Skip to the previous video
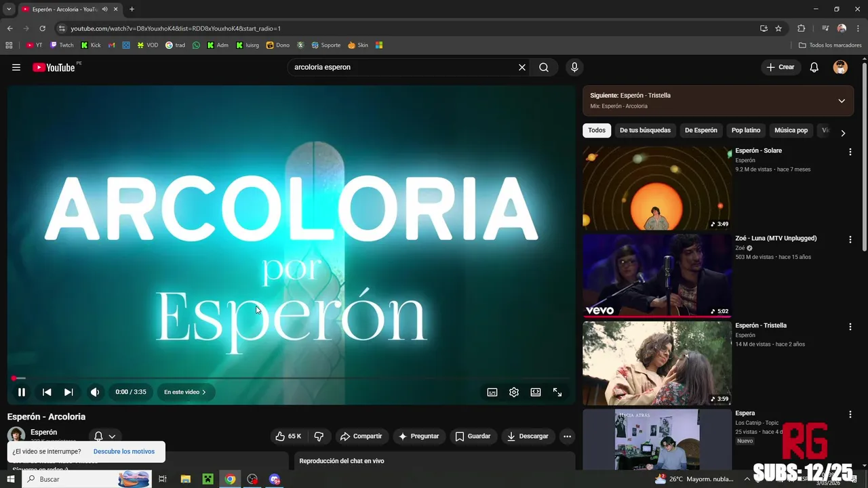868x488 pixels. [47, 392]
